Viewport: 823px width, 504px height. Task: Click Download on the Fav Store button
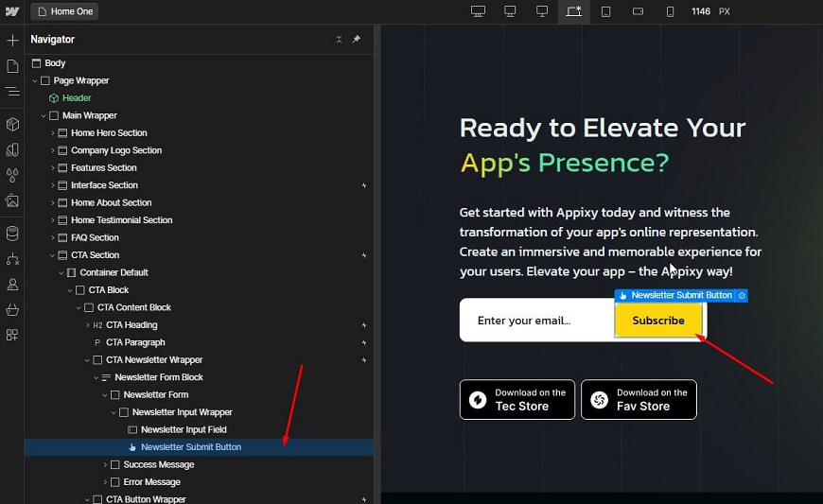pos(639,400)
